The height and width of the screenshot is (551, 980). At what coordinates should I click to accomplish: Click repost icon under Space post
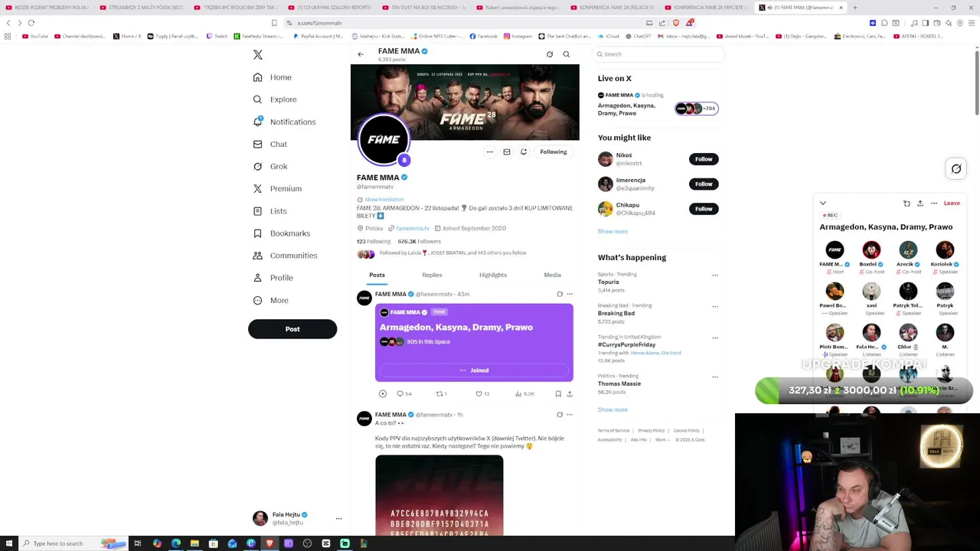click(441, 394)
